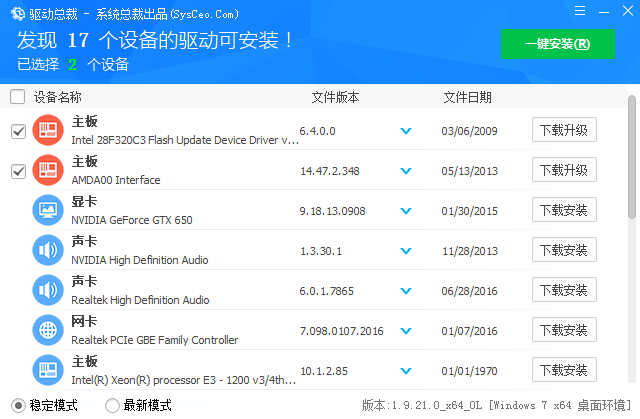Click the Intel Xeon processor motherboard icon
The image size is (640, 419).
pyautogui.click(x=48, y=370)
